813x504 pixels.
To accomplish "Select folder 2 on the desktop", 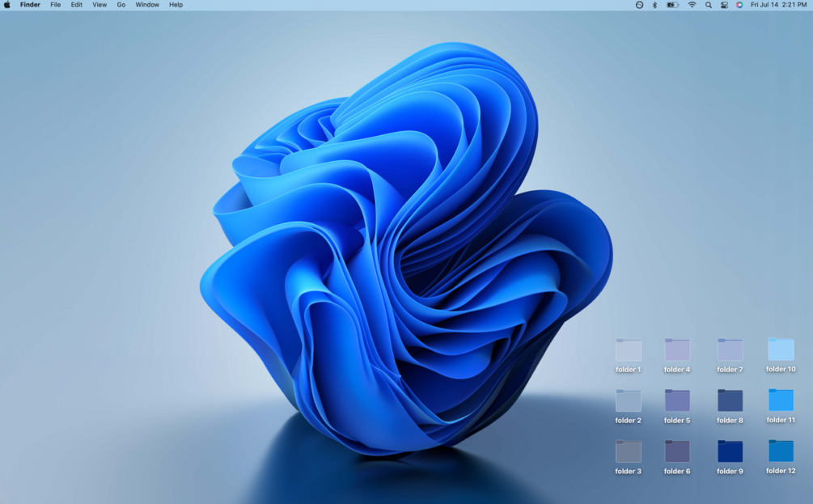I will [x=628, y=400].
